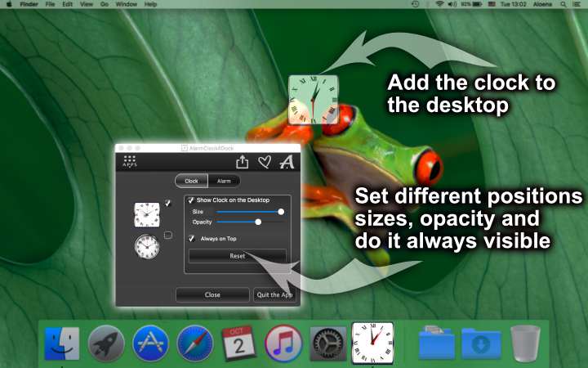Open the Trash in the Dock

pyautogui.click(x=525, y=343)
